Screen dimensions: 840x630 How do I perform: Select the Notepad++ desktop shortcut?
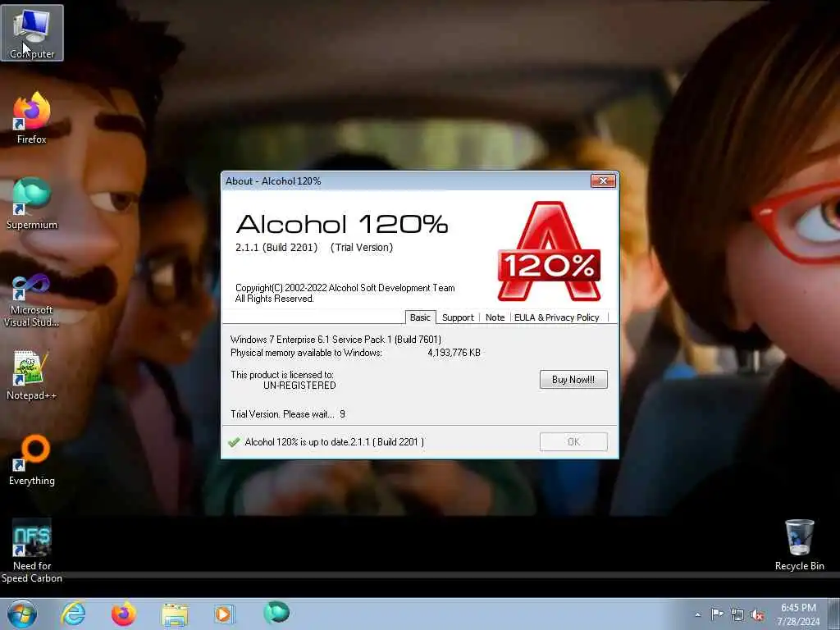32,375
